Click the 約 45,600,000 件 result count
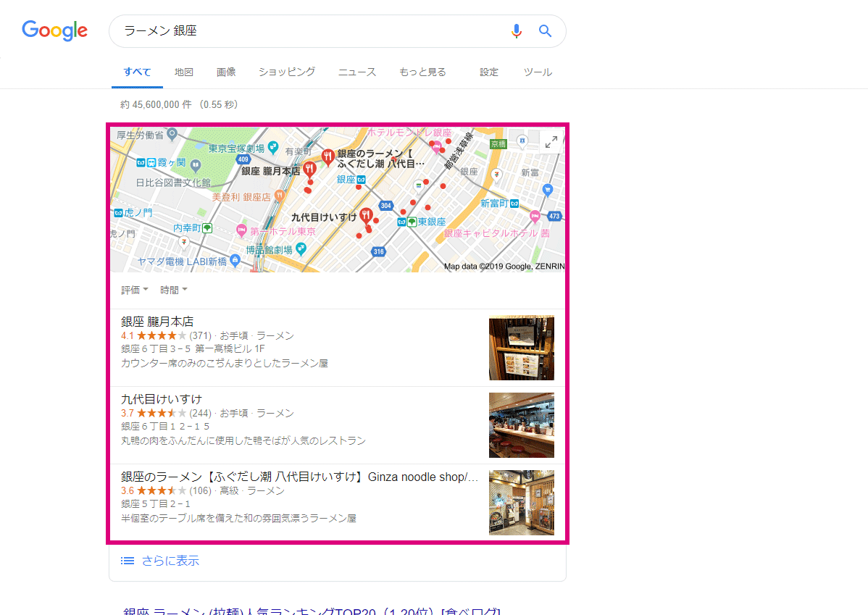Image resolution: width=868 pixels, height=615 pixels. click(x=157, y=104)
